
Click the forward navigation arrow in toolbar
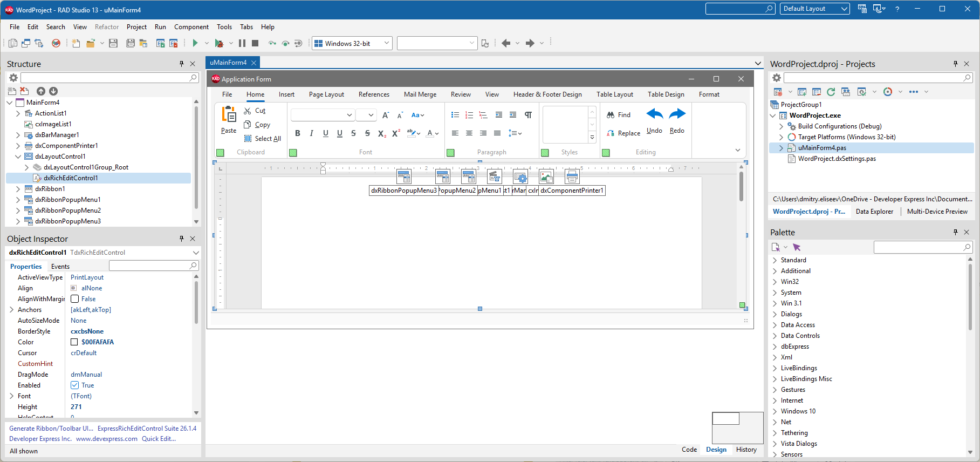click(x=530, y=43)
